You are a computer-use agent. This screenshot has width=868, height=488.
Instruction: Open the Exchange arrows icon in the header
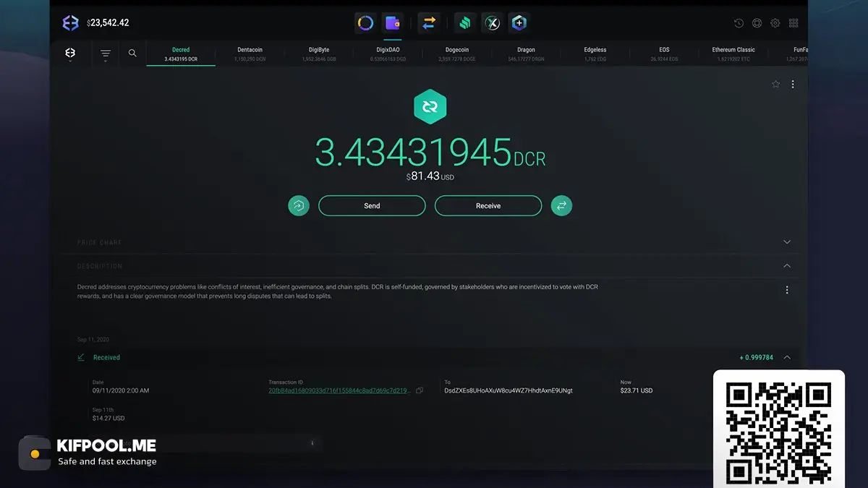click(x=428, y=23)
